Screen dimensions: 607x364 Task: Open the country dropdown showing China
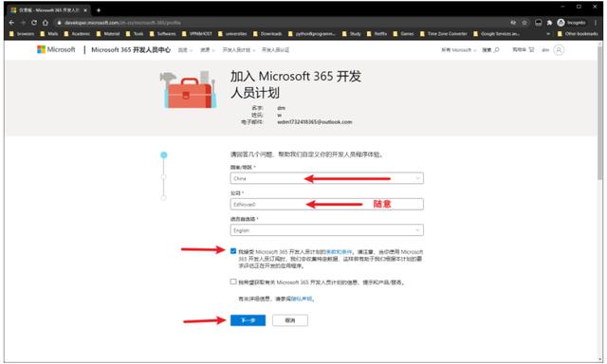tap(326, 178)
